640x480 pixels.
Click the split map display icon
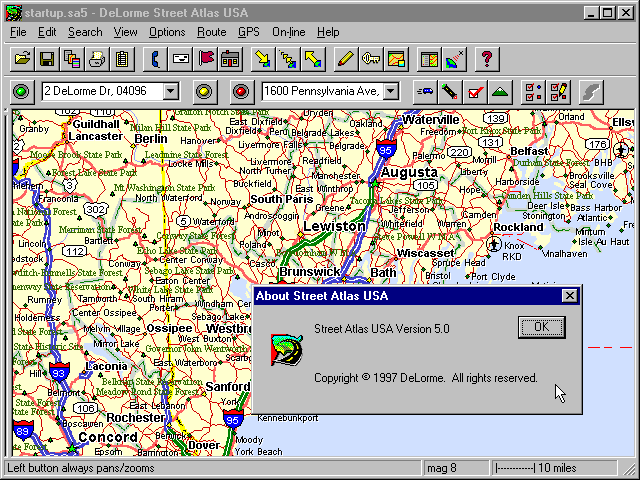[429, 60]
